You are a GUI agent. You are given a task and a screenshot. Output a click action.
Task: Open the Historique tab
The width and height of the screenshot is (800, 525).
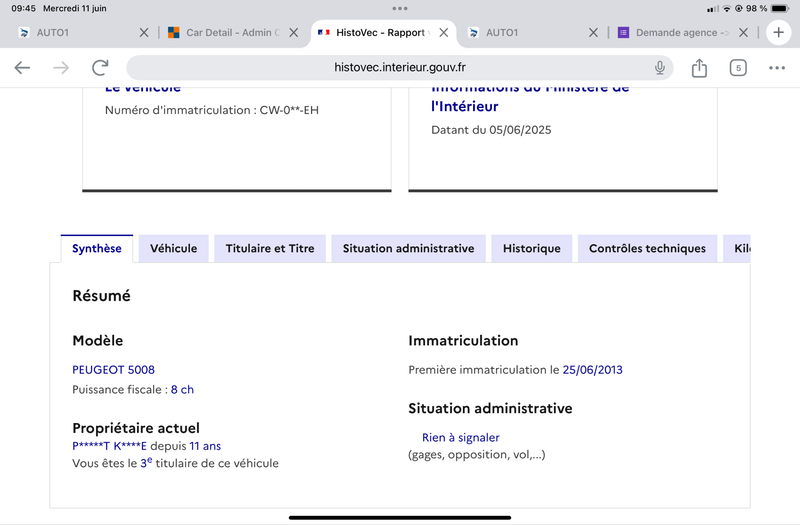[x=532, y=248]
